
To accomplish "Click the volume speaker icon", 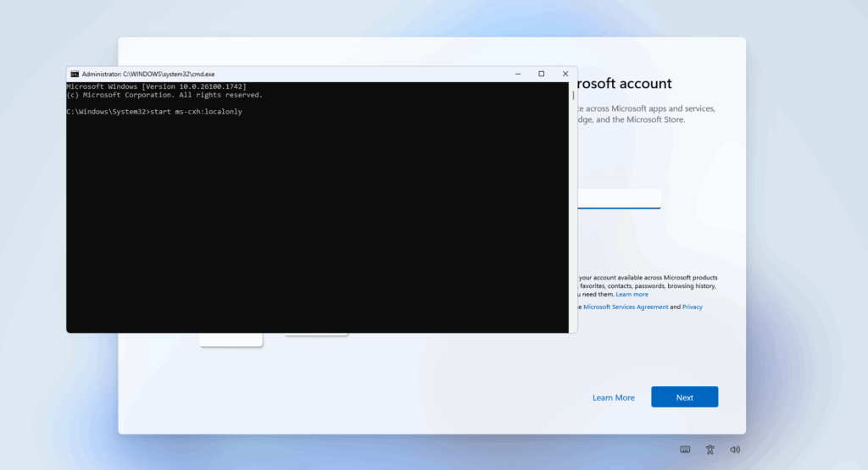I will click(x=735, y=450).
